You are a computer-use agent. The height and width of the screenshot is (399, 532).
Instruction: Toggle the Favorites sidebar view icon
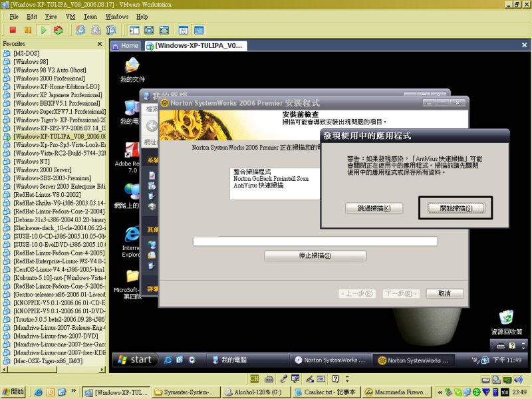[x=134, y=30]
